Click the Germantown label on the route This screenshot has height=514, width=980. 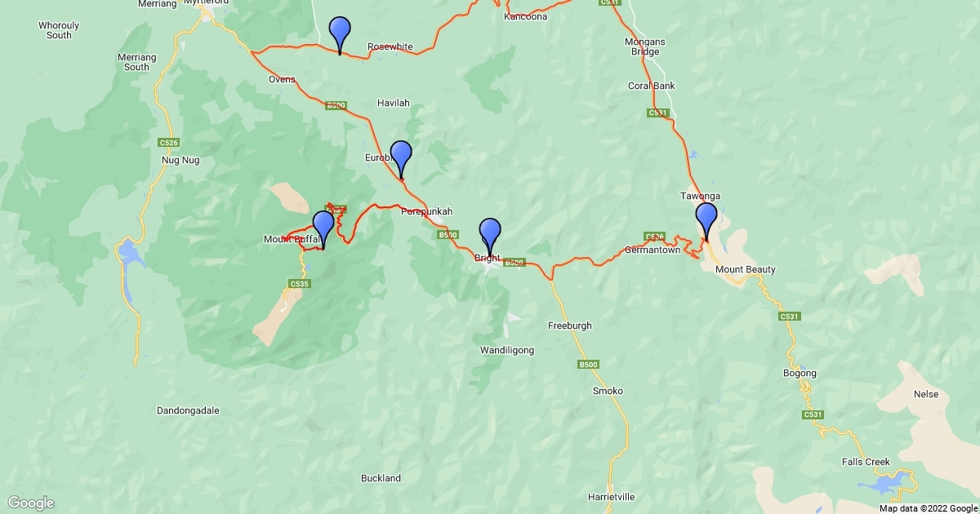[653, 250]
